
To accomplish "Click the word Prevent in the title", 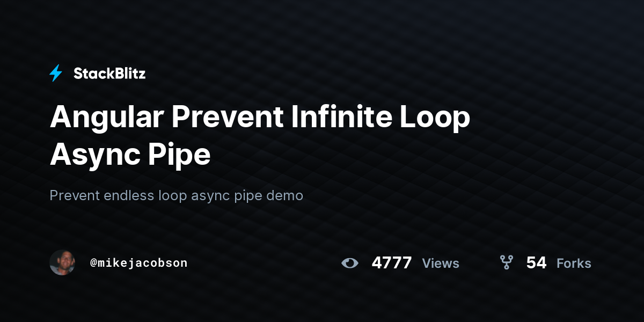I will point(227,118).
